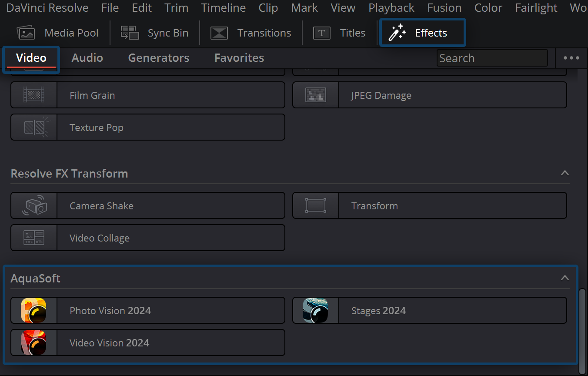The width and height of the screenshot is (588, 376).
Task: Select the Effects magic wand icon
Action: [x=398, y=32]
